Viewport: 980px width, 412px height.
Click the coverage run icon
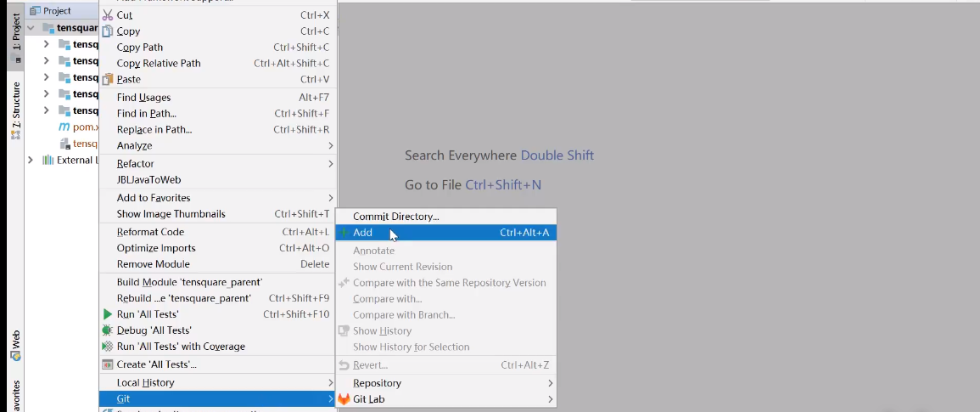click(108, 347)
